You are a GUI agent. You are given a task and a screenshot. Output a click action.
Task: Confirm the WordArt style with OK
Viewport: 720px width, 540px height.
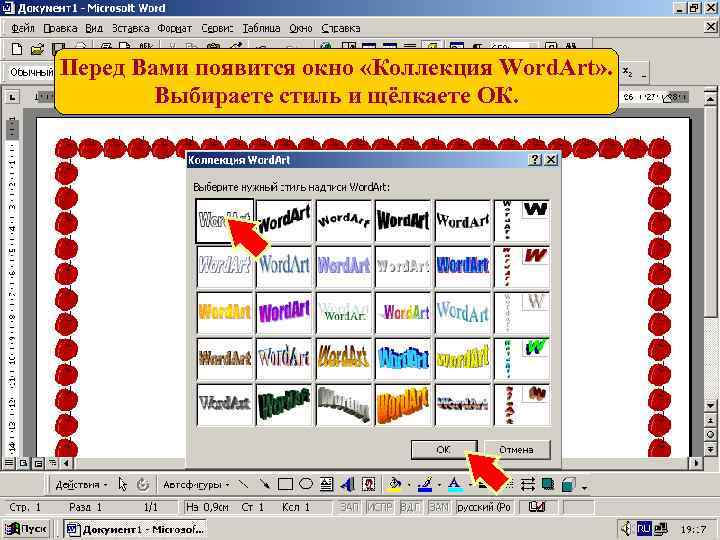click(x=444, y=450)
